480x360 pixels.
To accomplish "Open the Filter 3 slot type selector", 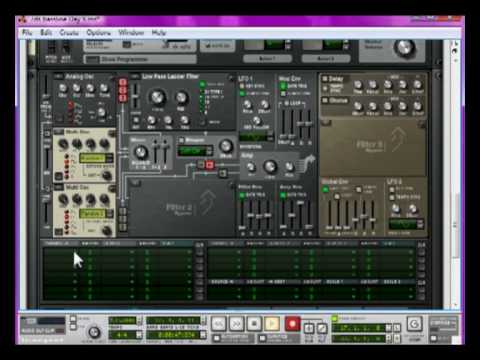I will (326, 123).
